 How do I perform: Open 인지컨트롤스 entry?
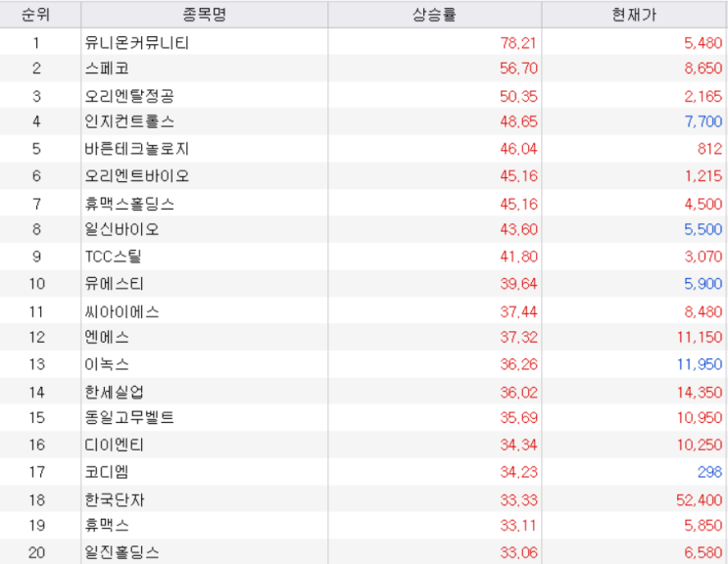click(x=129, y=121)
